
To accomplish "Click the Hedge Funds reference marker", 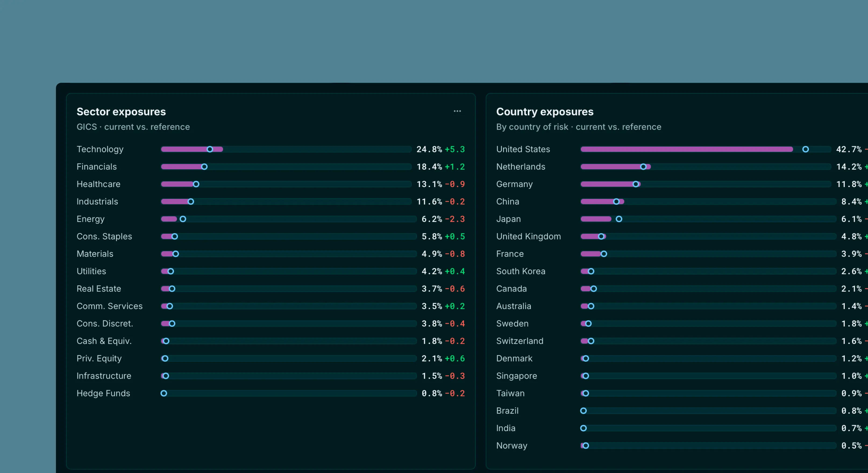I will 163,393.
